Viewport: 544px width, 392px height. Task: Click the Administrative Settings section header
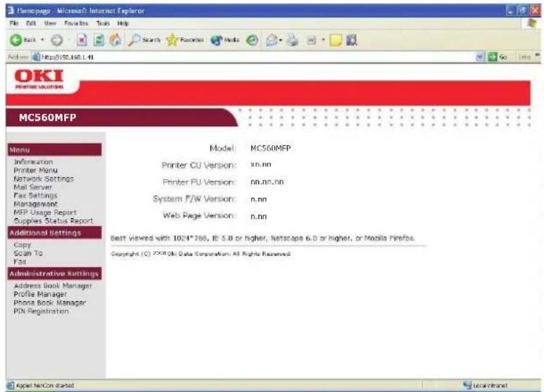(x=55, y=274)
